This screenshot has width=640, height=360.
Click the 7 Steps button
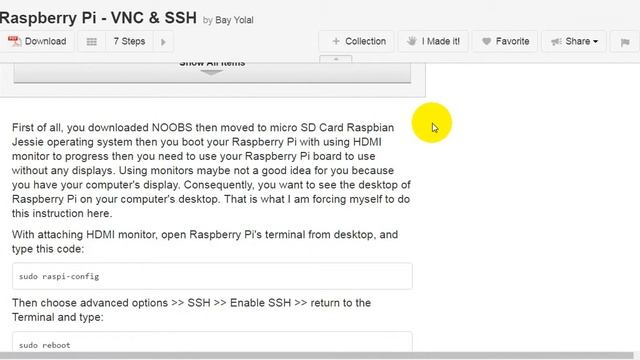pyautogui.click(x=129, y=41)
